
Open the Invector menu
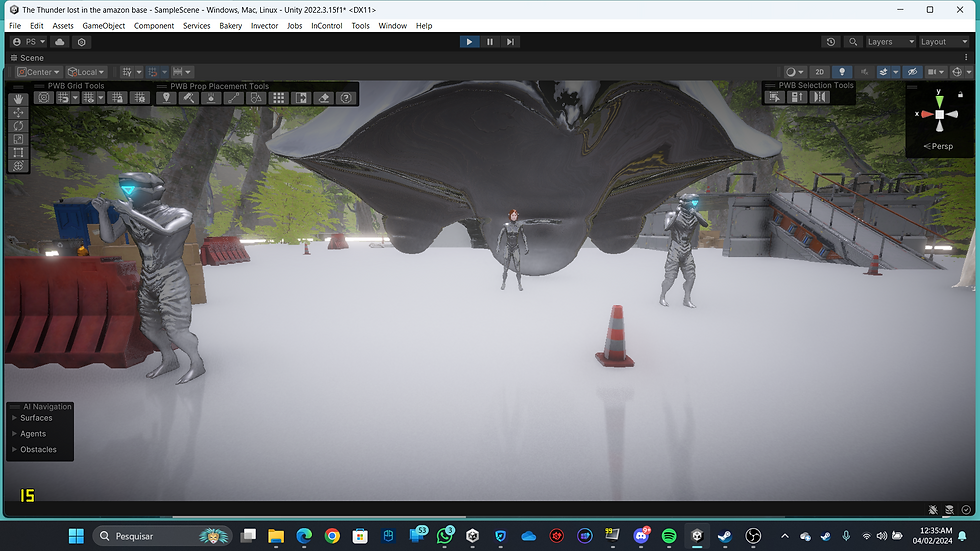[264, 26]
